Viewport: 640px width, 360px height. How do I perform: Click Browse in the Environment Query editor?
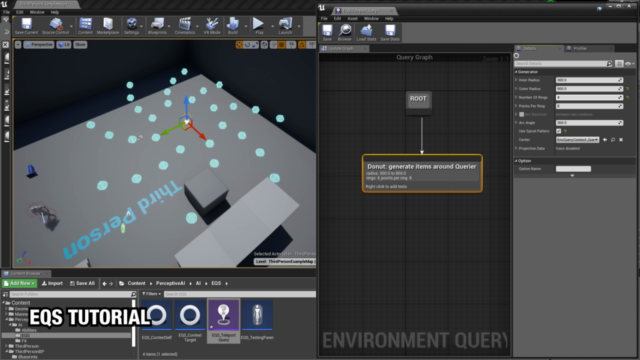[x=344, y=32]
